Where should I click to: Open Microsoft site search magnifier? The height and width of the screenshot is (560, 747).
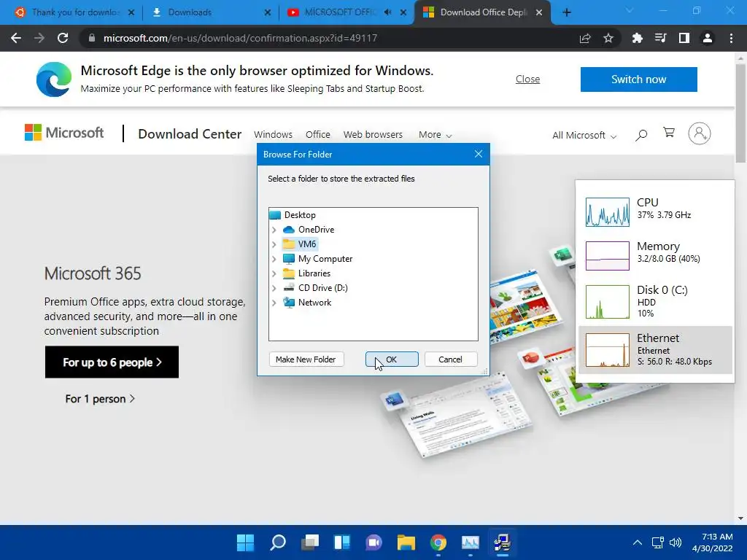(x=641, y=135)
